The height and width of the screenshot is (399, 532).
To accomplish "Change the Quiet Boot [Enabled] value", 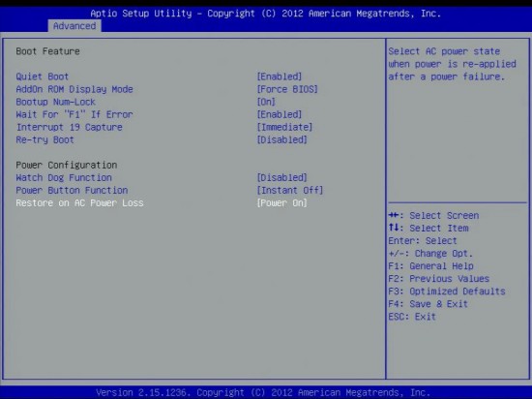I will (280, 77).
